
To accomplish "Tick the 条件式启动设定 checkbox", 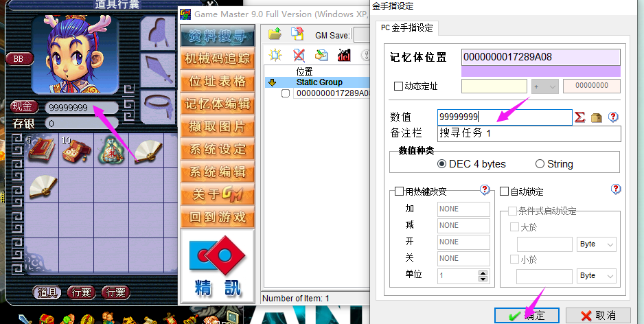I will click(x=512, y=211).
